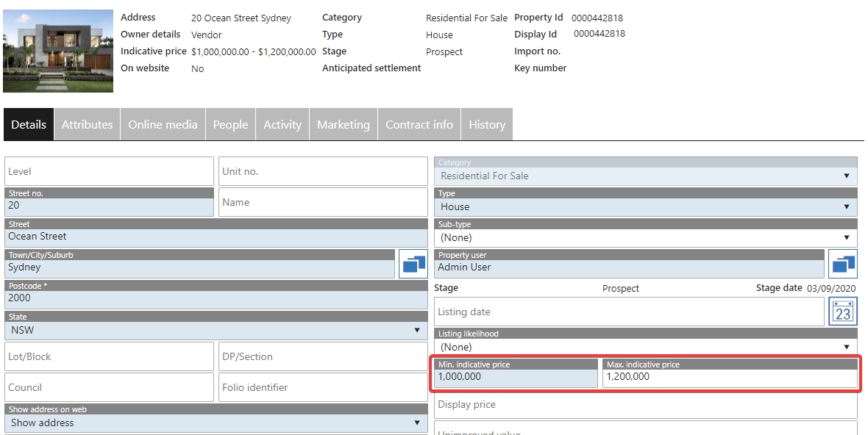868x435 pixels.
Task: Expand the Listing likelihood dropdown
Action: (x=645, y=347)
